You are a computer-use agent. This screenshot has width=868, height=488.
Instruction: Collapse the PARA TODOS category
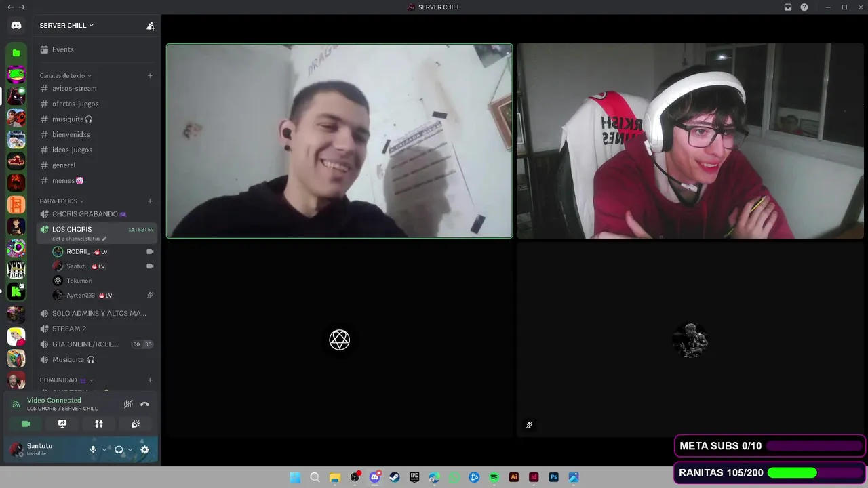pos(62,201)
